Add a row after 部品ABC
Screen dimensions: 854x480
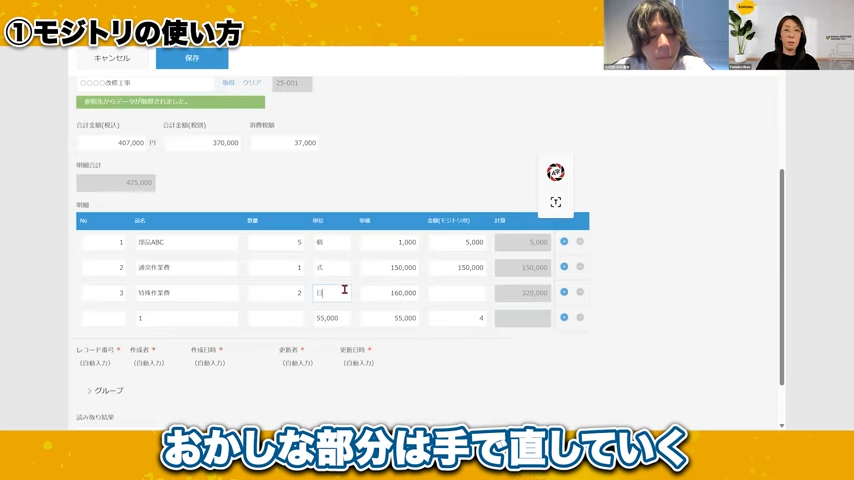pyautogui.click(x=564, y=241)
